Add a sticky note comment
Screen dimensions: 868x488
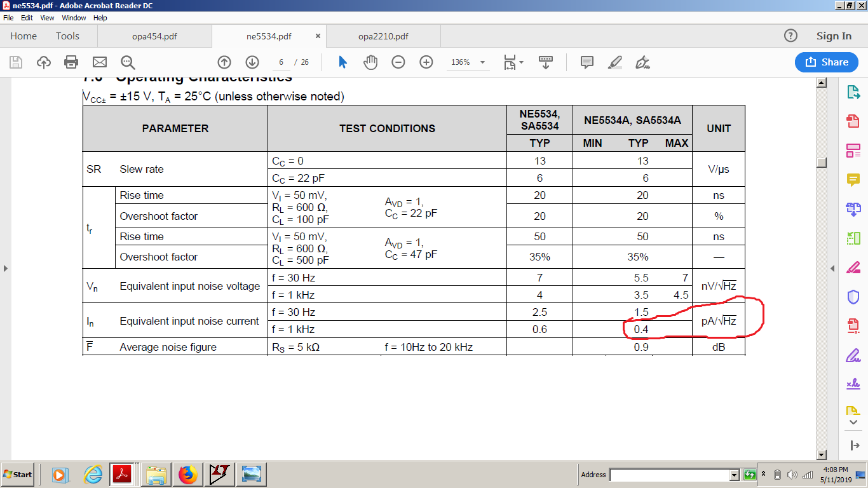click(587, 62)
